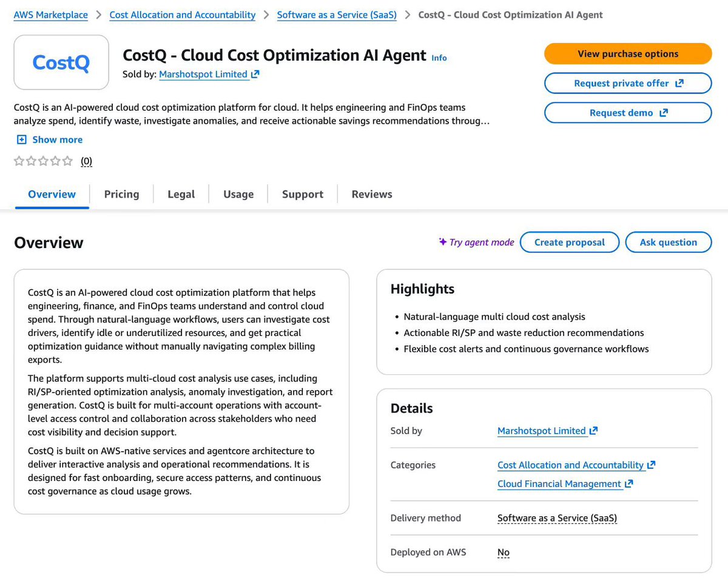Go to Cost Allocation and Accountability breadcrumb
728x581 pixels.
(183, 15)
